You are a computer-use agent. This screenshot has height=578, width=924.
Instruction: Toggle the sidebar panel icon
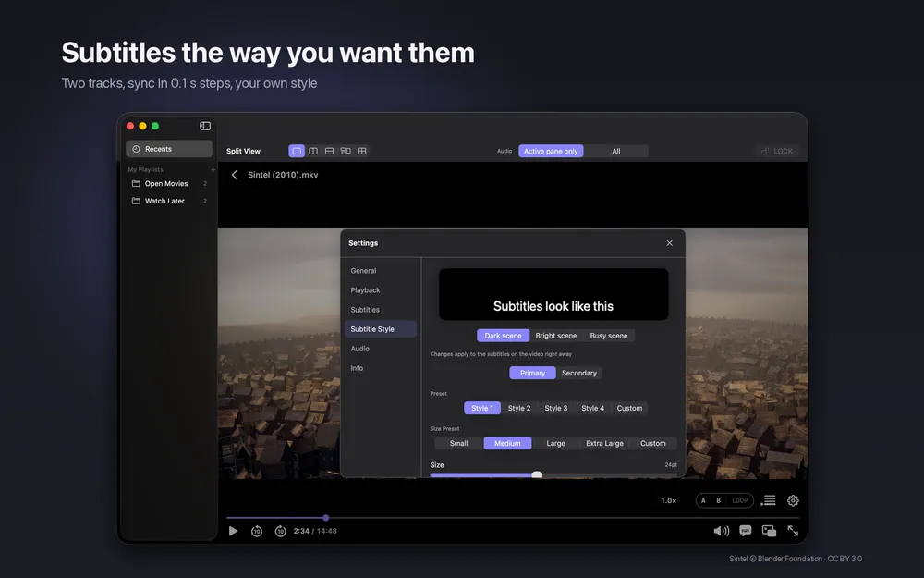coord(205,126)
